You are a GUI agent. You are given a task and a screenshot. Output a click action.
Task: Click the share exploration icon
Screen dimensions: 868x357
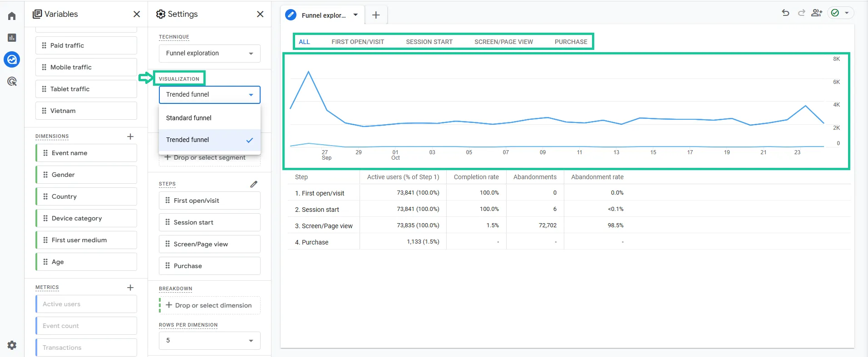pos(816,13)
